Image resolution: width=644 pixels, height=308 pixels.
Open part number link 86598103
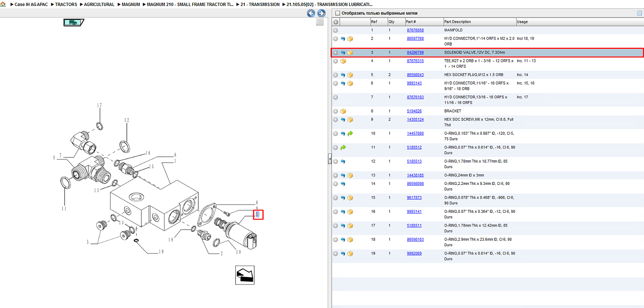[x=415, y=239]
